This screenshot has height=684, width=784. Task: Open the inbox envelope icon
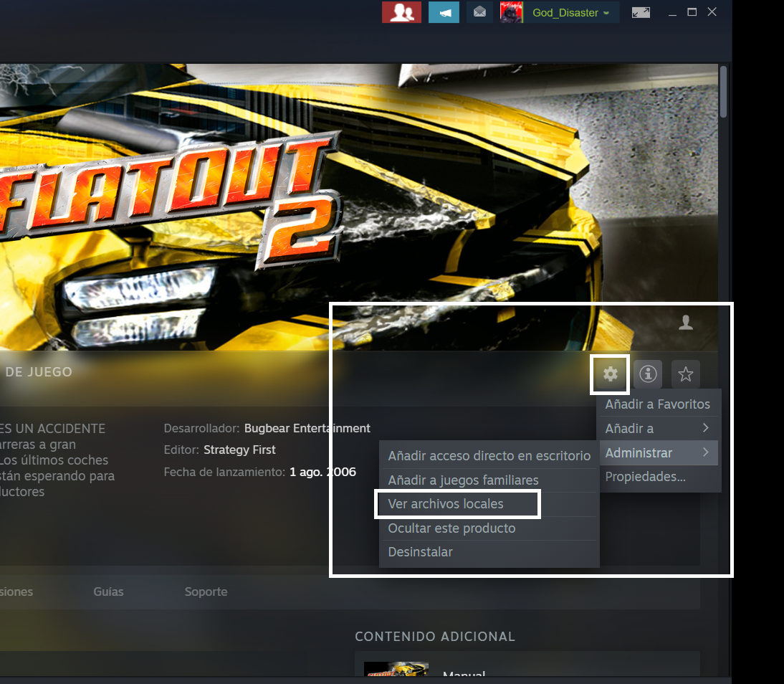pyautogui.click(x=479, y=12)
